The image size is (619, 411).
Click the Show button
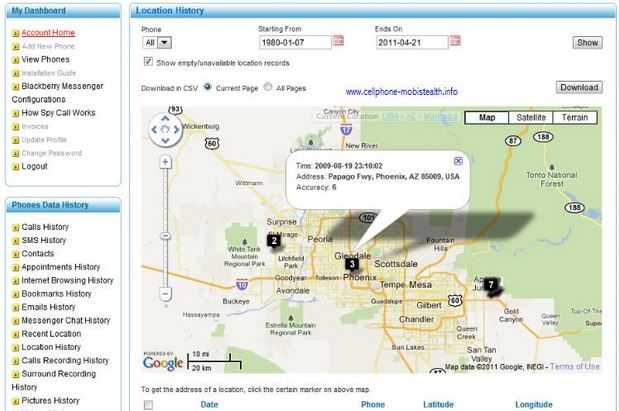pyautogui.click(x=587, y=43)
